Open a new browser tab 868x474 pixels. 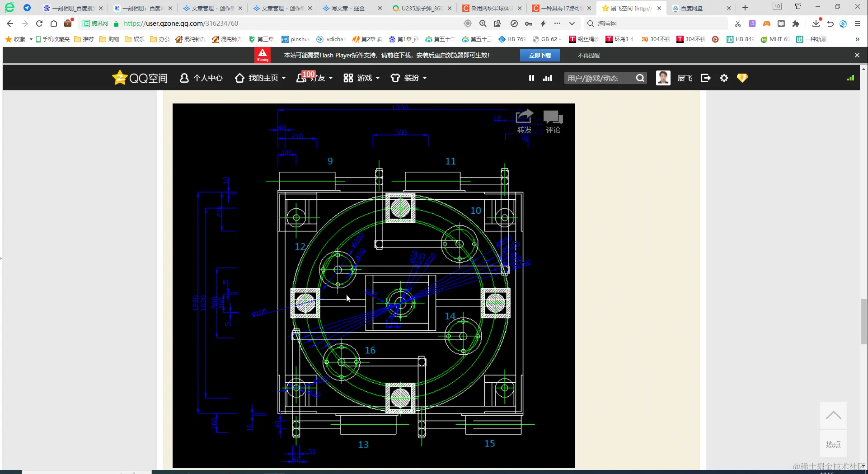coord(745,8)
